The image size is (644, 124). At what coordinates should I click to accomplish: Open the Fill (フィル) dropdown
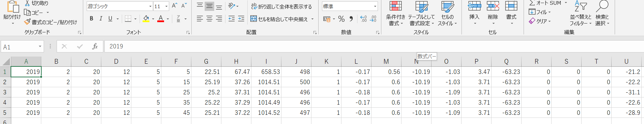point(540,12)
